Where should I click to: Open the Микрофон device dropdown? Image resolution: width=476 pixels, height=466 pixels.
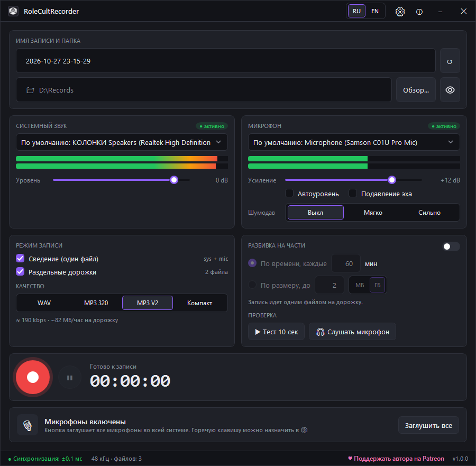tap(354, 142)
